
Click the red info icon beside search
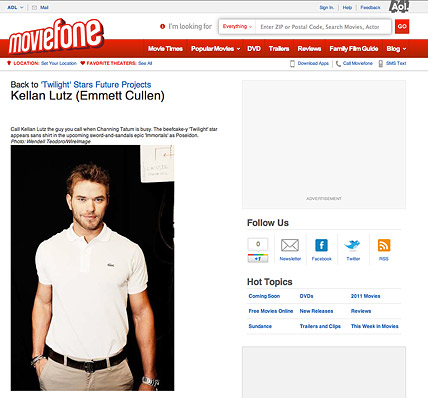163,26
